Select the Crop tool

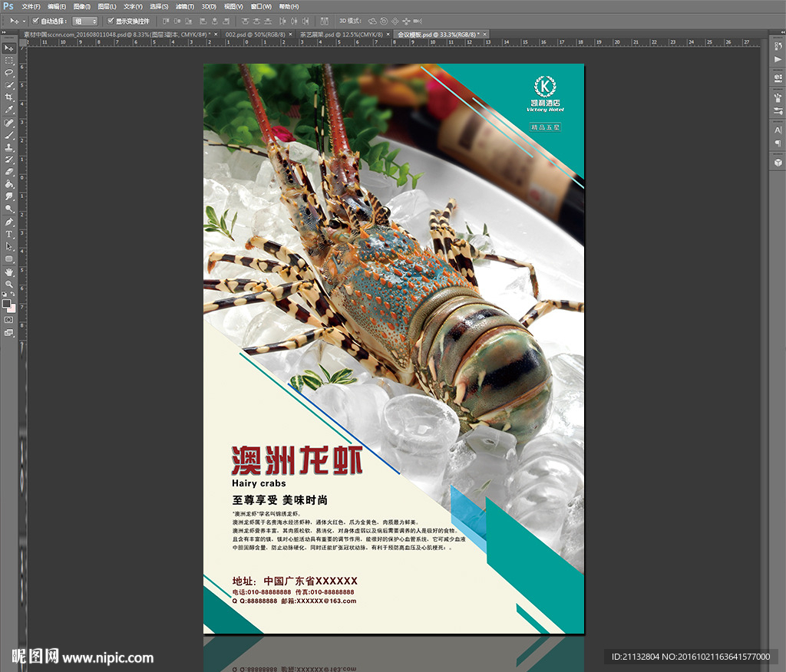[x=9, y=97]
